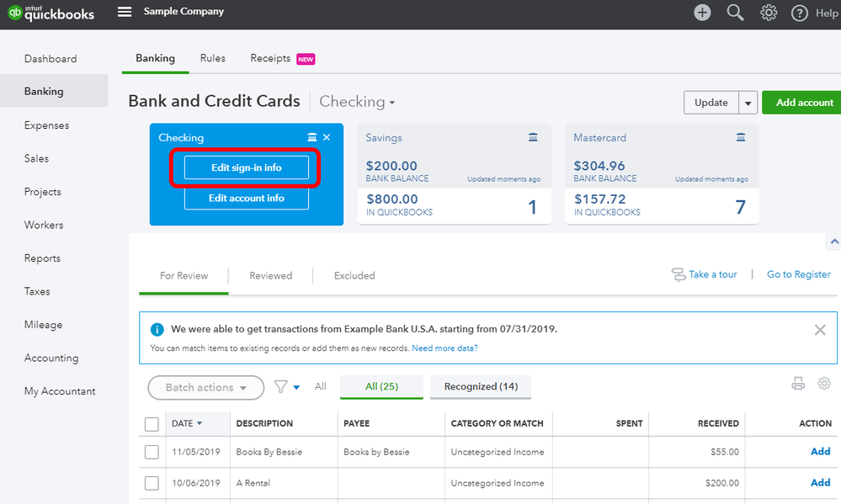
Task: Open Workers in sidebar
Action: [x=44, y=225]
